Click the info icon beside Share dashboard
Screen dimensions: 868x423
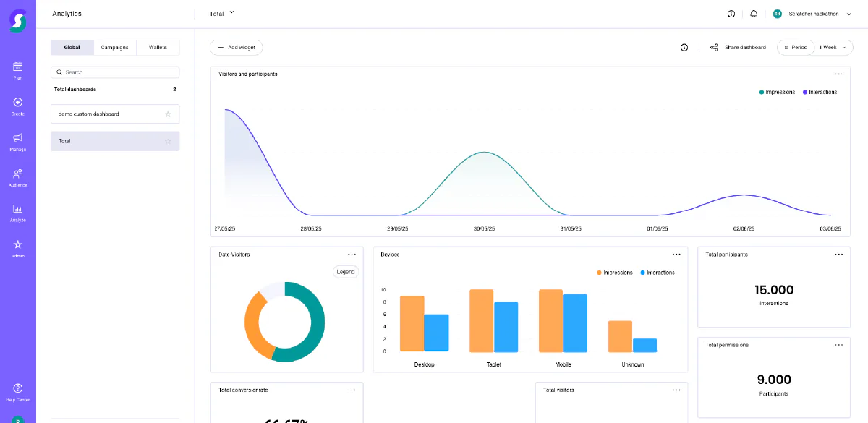click(x=684, y=47)
